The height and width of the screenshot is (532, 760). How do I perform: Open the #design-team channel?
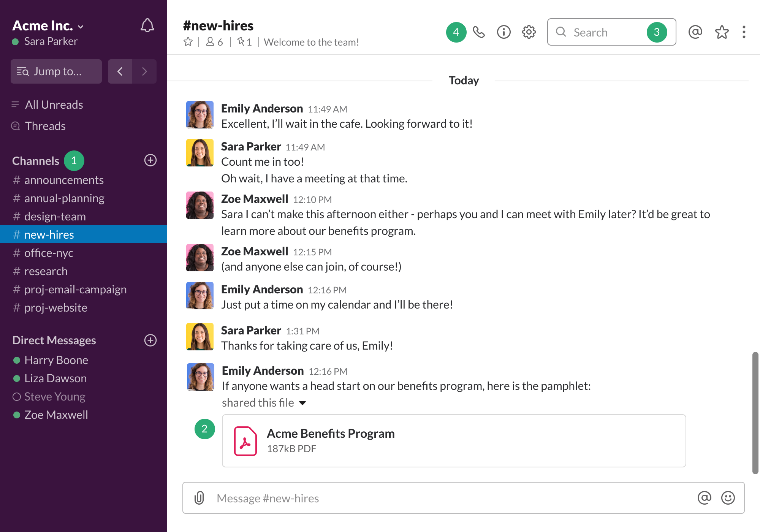point(55,217)
